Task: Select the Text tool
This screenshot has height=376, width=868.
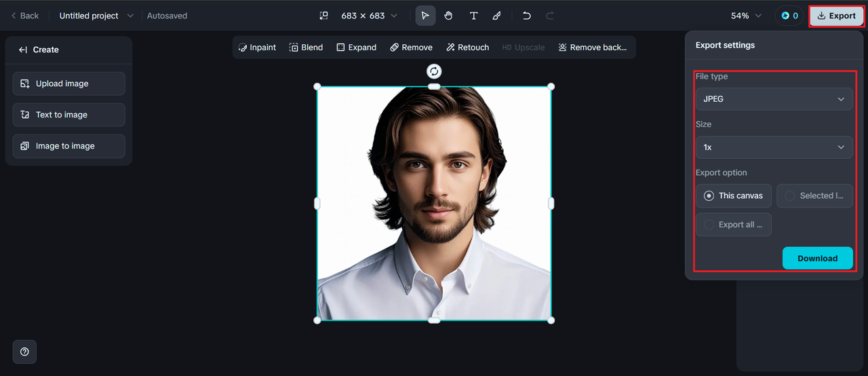Action: pyautogui.click(x=473, y=16)
